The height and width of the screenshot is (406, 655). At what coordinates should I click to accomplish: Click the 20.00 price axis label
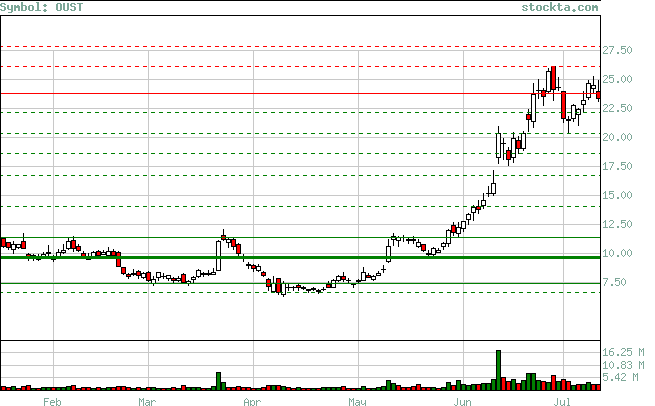(x=617, y=137)
